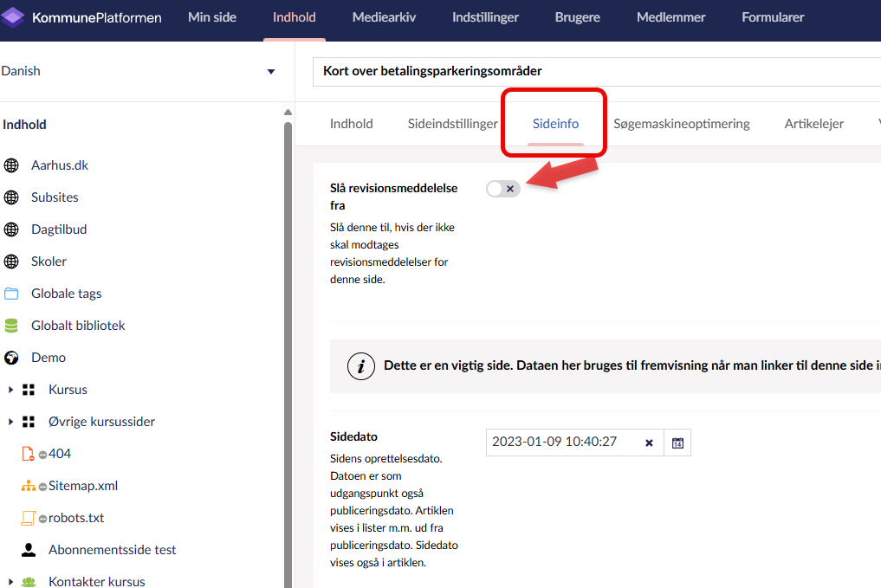Viewport: 881px width, 588px height.
Task: Toggle the Slå revisionsmeddelelse fra switch
Action: pyautogui.click(x=503, y=189)
